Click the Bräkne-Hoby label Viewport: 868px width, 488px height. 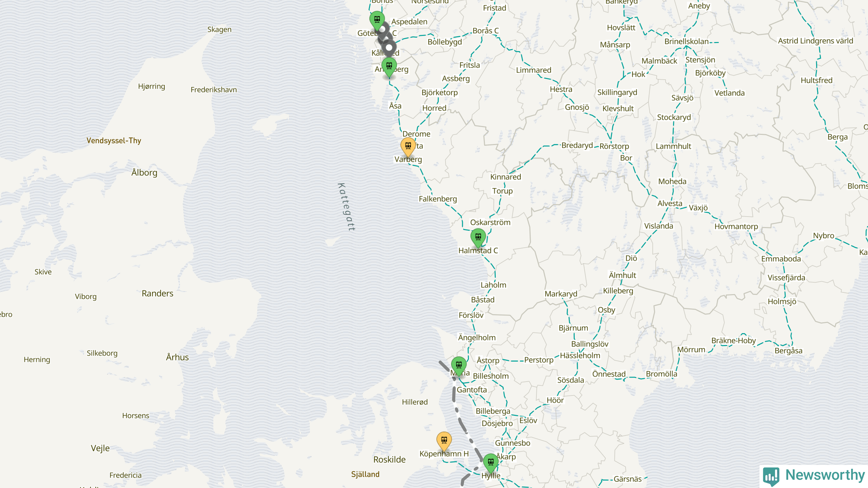click(x=733, y=341)
